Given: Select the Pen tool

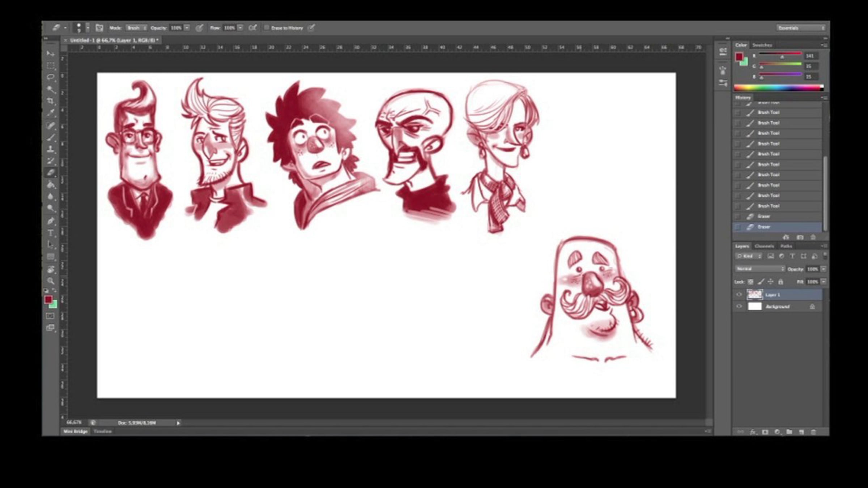Looking at the screenshot, I should pos(51,221).
